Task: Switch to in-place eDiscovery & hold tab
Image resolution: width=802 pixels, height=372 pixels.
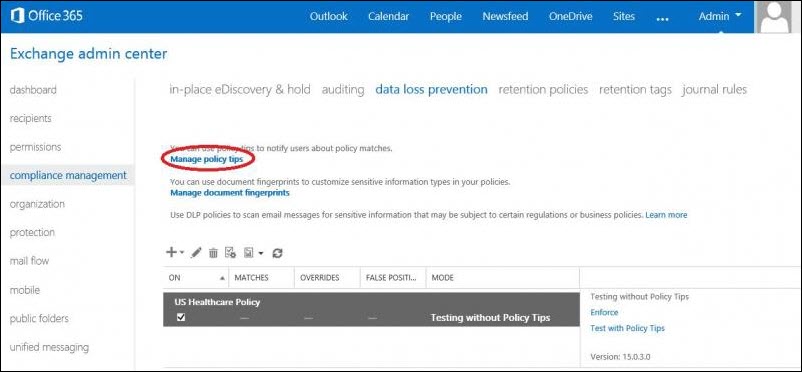Action: pyautogui.click(x=240, y=90)
